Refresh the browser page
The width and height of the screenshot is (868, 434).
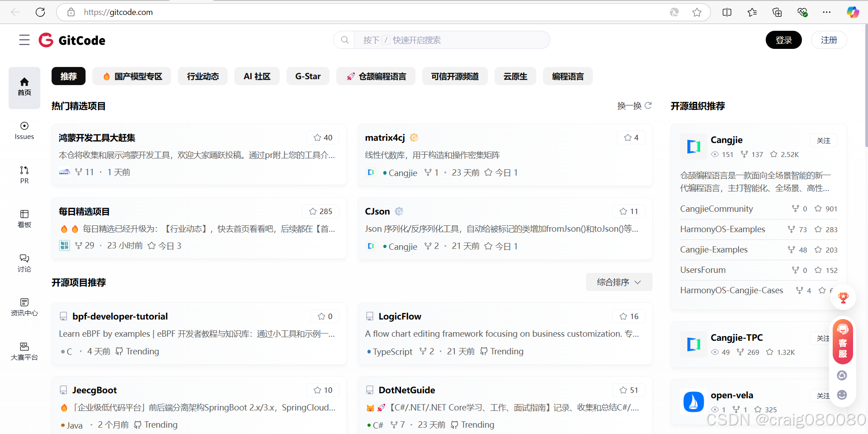pos(40,12)
